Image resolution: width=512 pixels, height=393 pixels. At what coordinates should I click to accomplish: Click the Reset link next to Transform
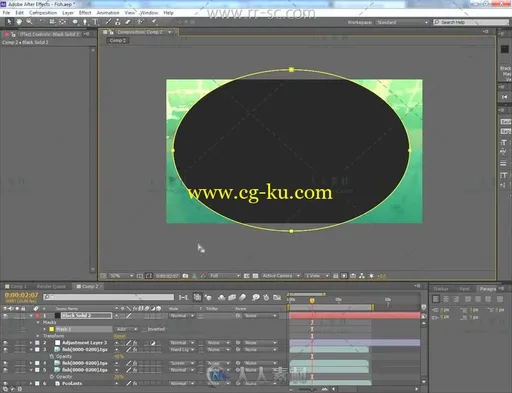click(x=119, y=336)
